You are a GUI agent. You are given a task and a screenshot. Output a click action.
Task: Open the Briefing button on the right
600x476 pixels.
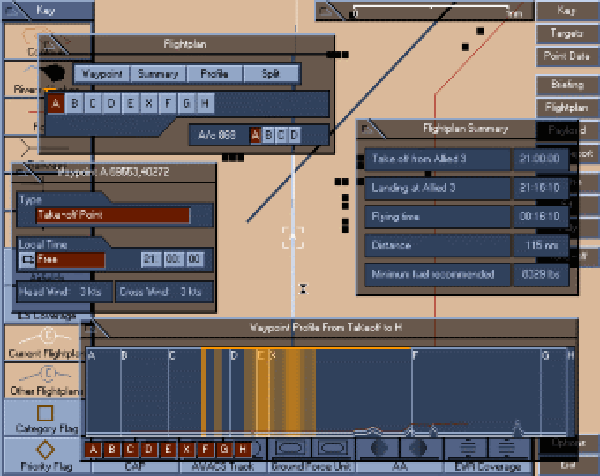tap(567, 85)
